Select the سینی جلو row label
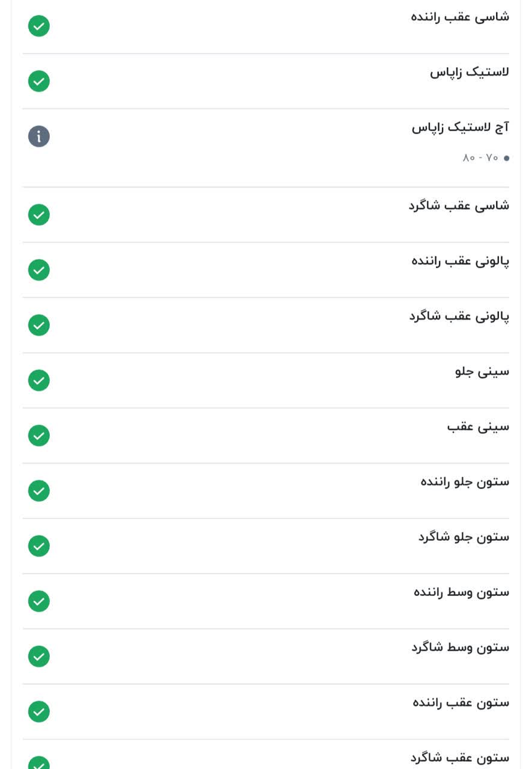532x769 pixels. point(482,371)
